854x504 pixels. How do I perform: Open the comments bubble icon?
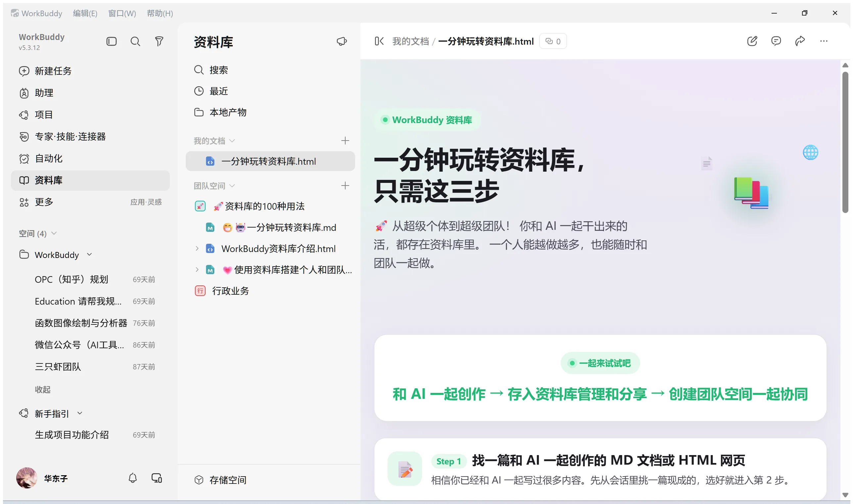pos(776,41)
